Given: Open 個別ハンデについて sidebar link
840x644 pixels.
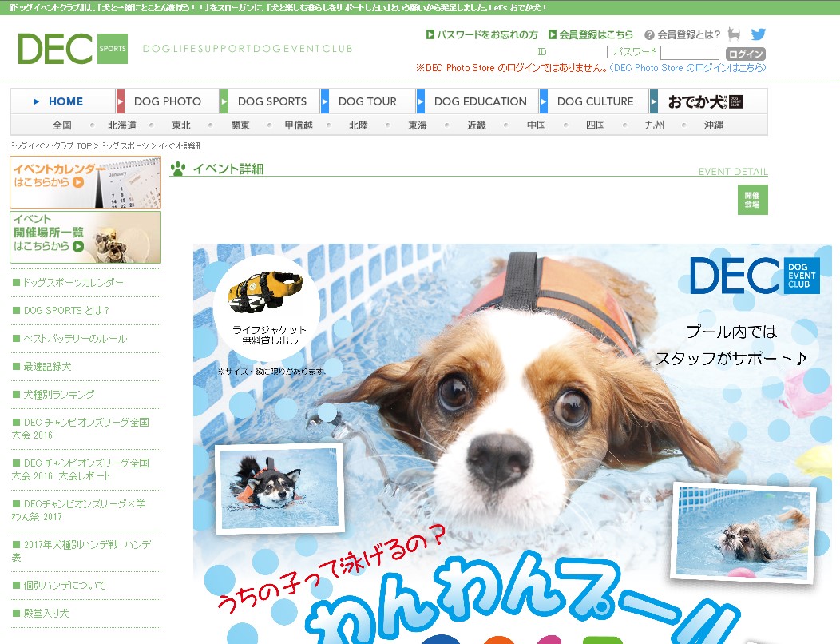Looking at the screenshot, I should click(x=65, y=585).
